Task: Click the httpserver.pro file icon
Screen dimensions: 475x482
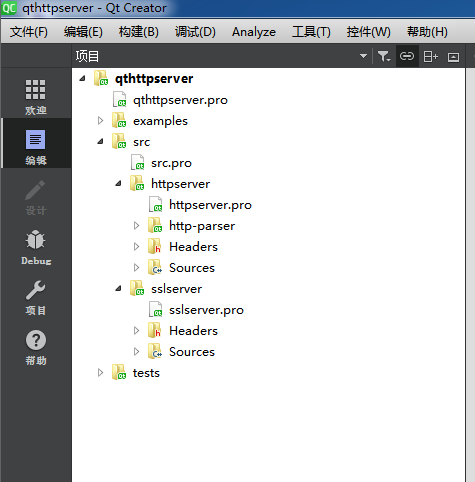Action: click(x=156, y=204)
